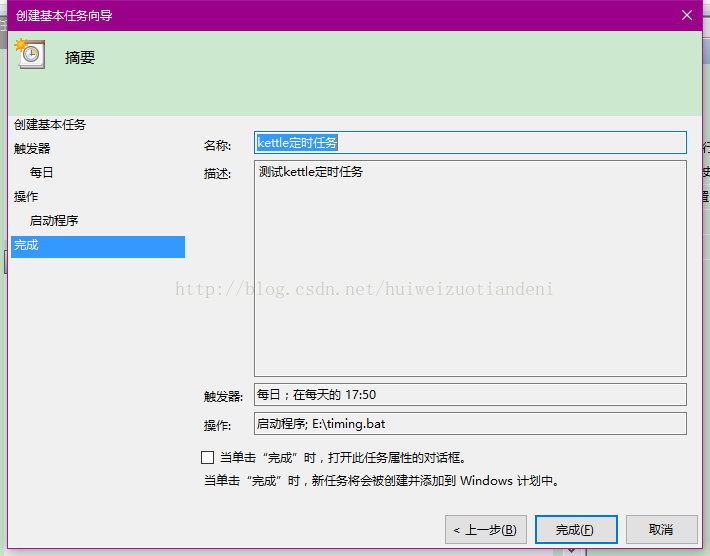Select 触发器 step in sidebar
The image size is (710, 556).
coord(32,149)
